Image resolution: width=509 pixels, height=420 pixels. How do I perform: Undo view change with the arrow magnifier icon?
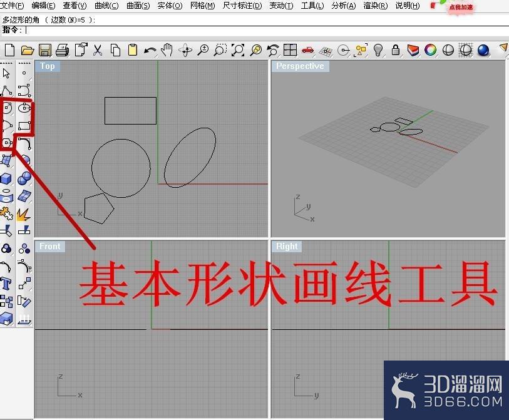pyautogui.click(x=273, y=50)
